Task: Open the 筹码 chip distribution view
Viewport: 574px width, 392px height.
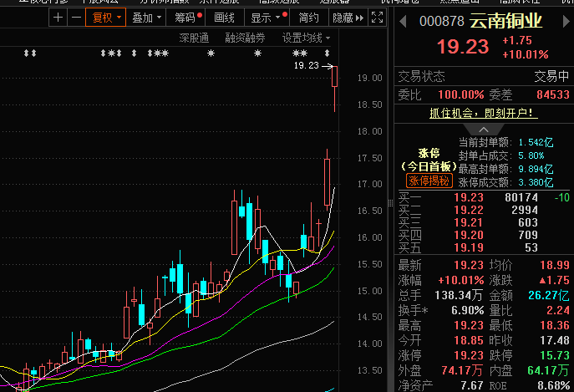Action: (x=188, y=18)
